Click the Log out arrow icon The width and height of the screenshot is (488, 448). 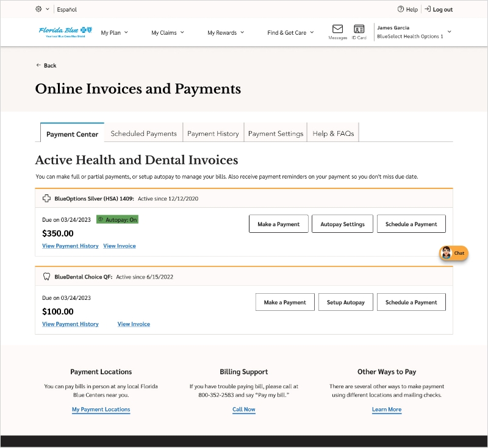coord(428,9)
